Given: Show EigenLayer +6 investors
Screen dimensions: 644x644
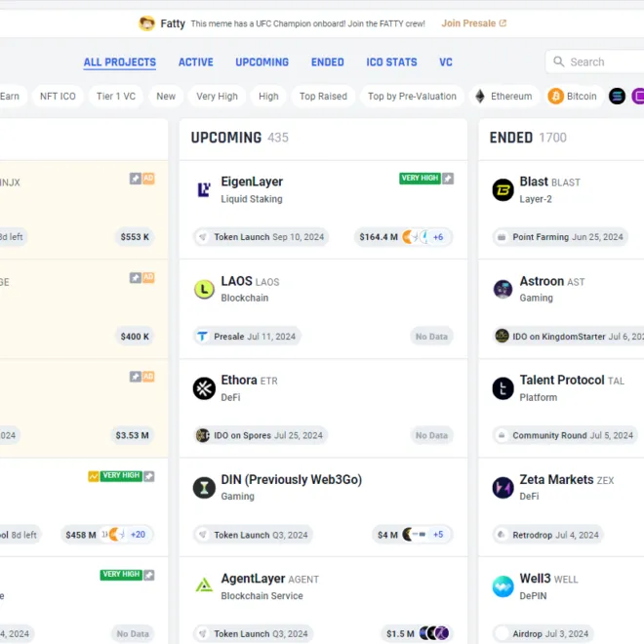Looking at the screenshot, I should (x=438, y=237).
